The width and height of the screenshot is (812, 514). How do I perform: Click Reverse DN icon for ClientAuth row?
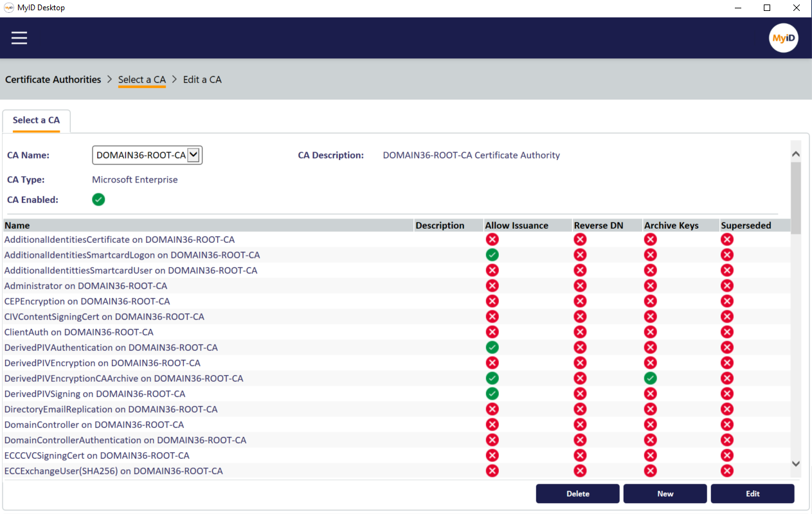pos(580,332)
